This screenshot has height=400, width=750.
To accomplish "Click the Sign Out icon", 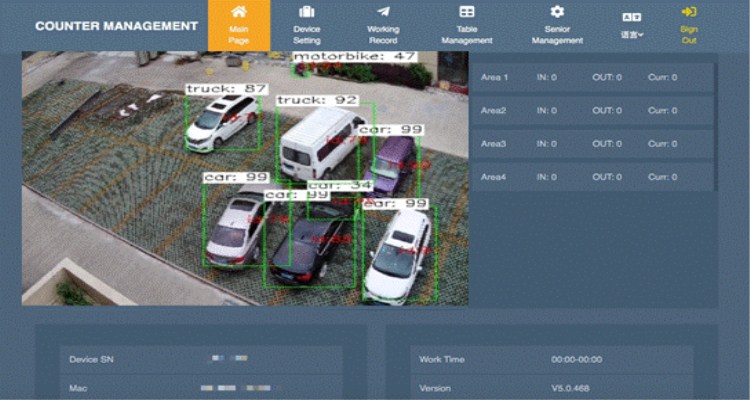I will [688, 12].
